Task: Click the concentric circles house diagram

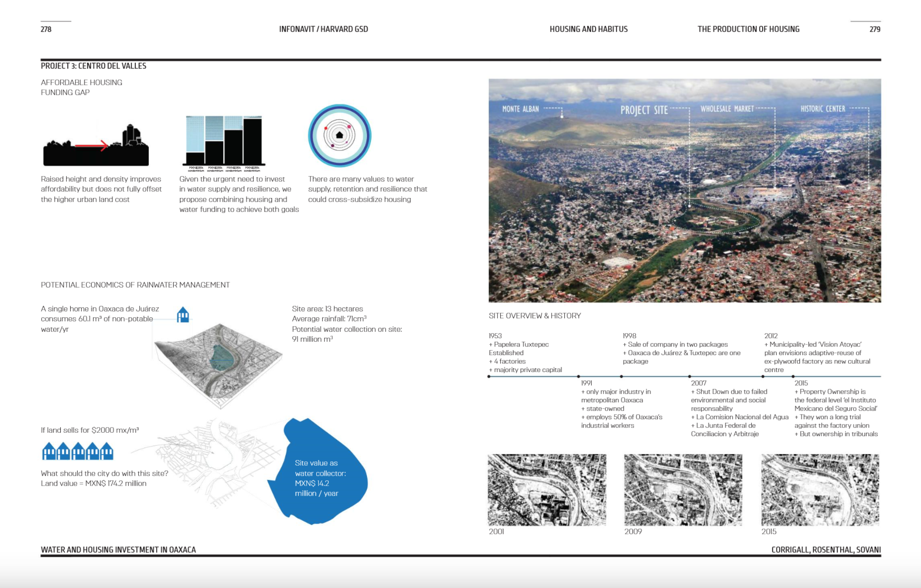Action: tap(339, 135)
